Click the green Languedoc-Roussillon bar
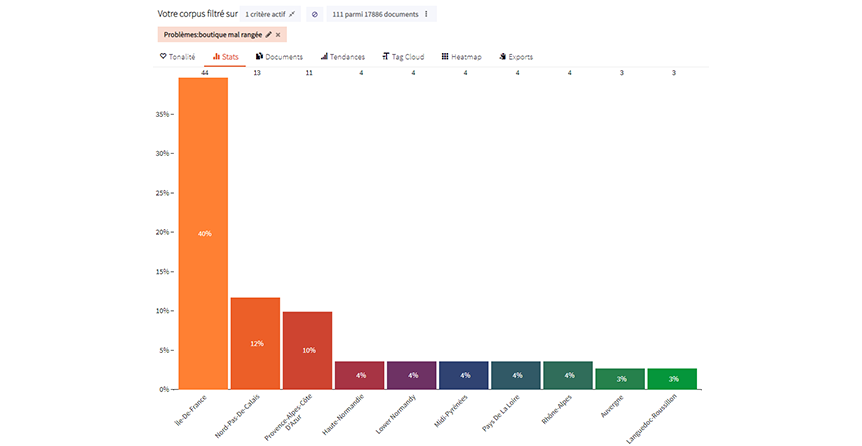This screenshot has height=446, width=862. tap(673, 378)
